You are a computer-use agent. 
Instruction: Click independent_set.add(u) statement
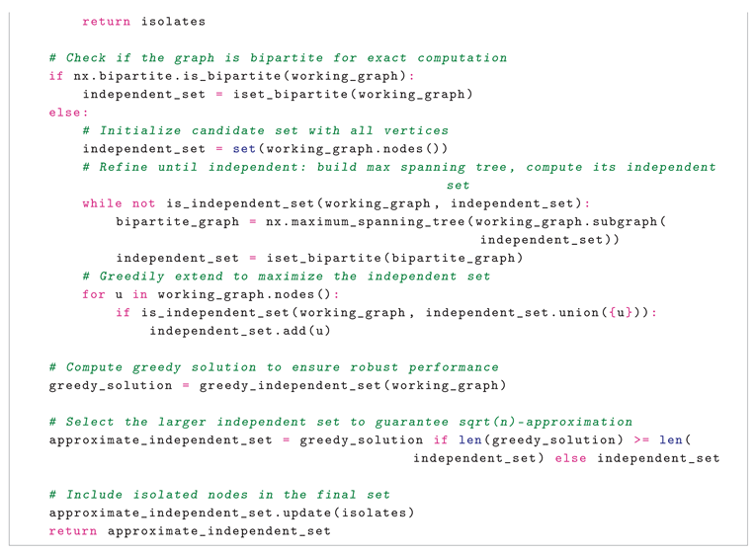click(239, 331)
